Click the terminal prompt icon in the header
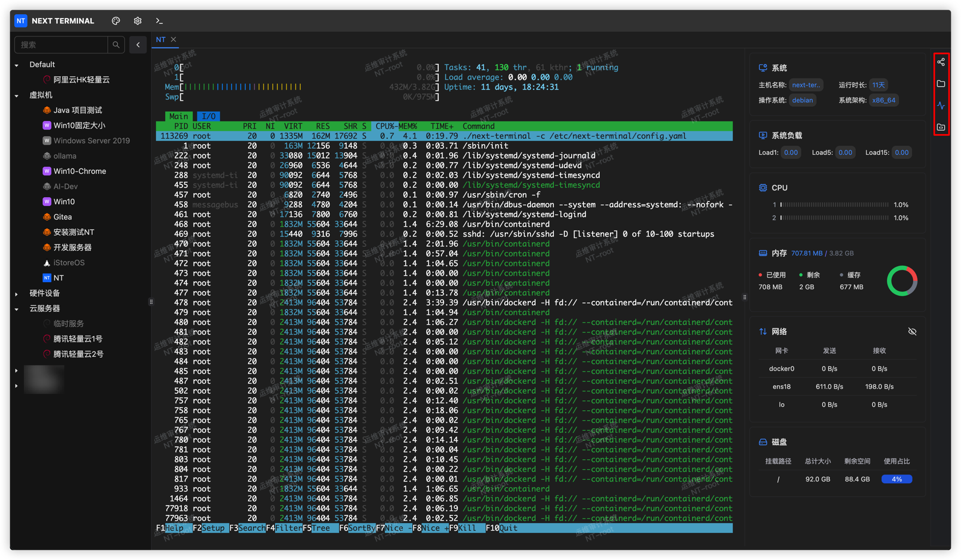 pos(159,21)
